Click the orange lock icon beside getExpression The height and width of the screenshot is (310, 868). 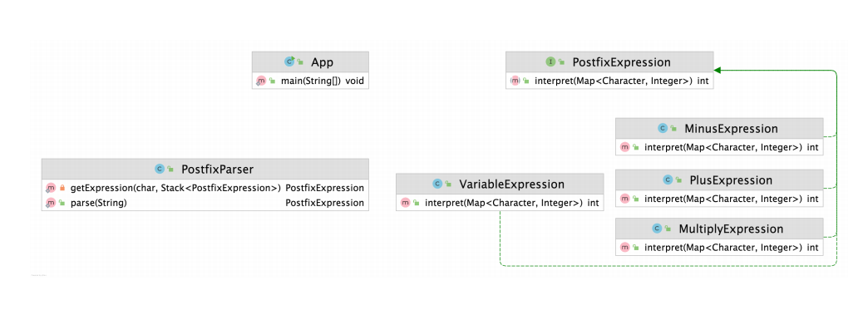pyautogui.click(x=62, y=188)
